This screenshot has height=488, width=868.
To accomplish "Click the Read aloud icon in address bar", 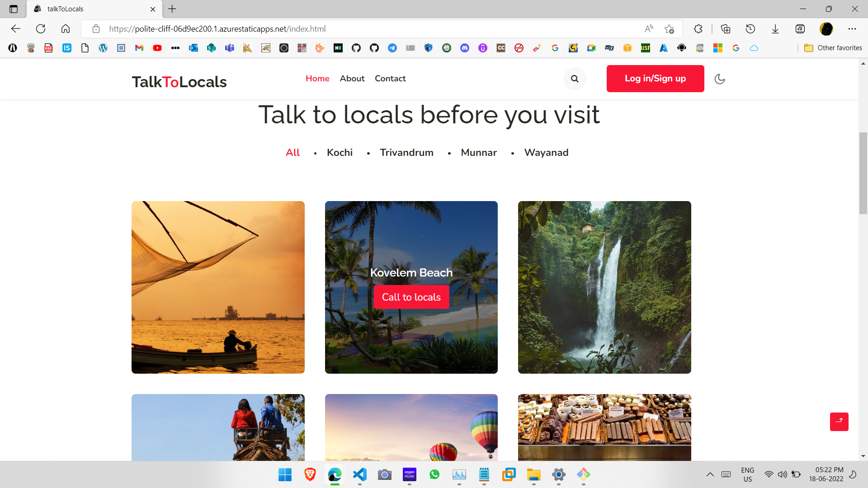I will 649,29.
